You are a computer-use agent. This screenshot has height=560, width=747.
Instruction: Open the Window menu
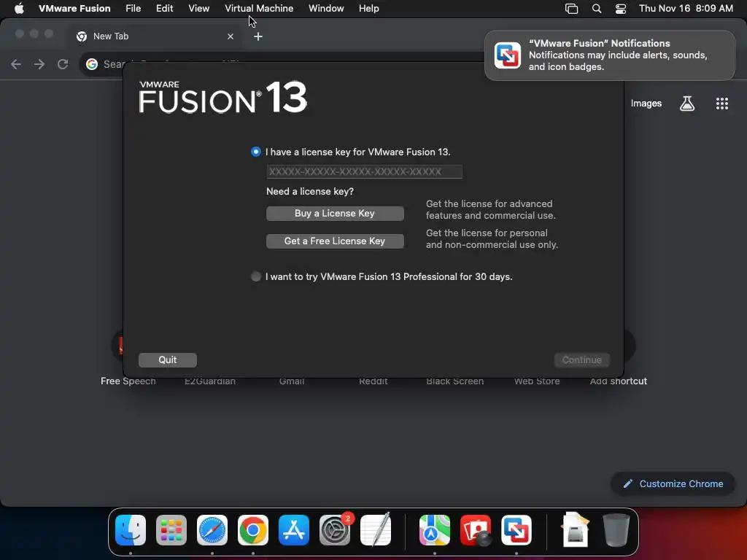[326, 9]
